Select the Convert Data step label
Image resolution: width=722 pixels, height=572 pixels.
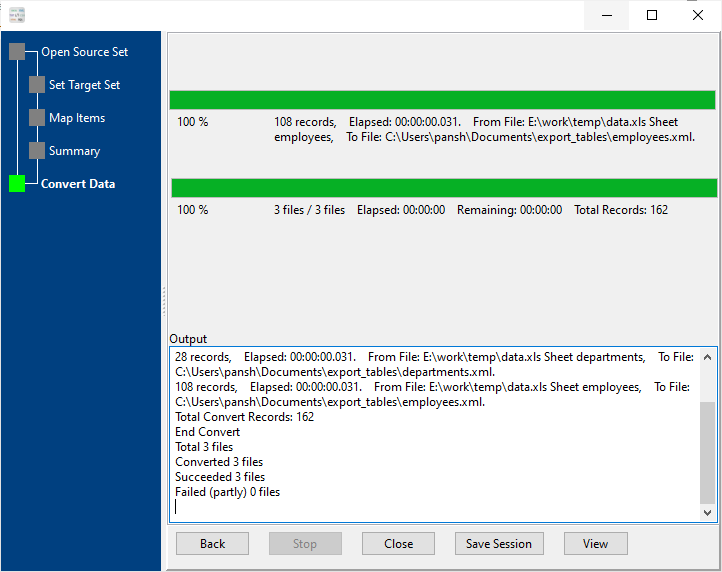(x=78, y=184)
